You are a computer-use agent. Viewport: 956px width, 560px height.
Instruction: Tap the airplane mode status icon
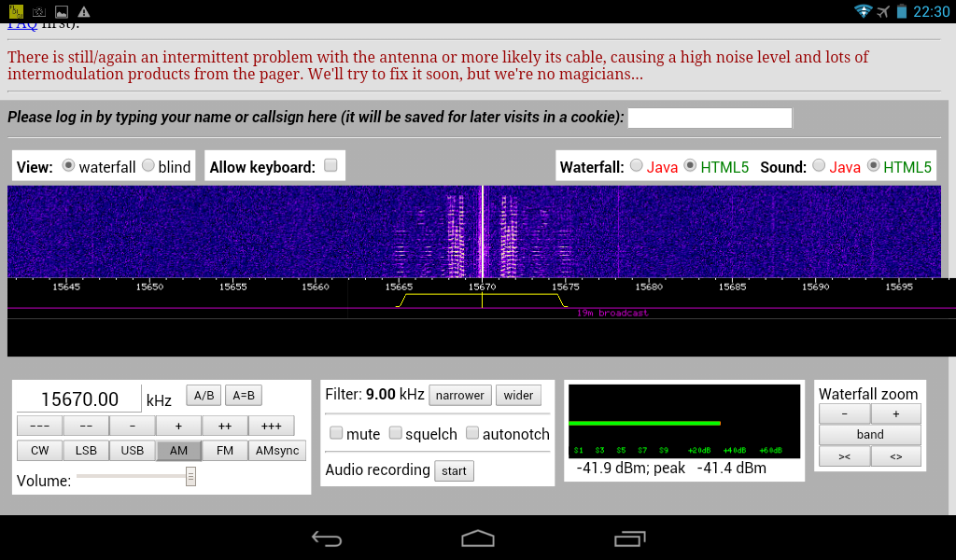(x=883, y=11)
